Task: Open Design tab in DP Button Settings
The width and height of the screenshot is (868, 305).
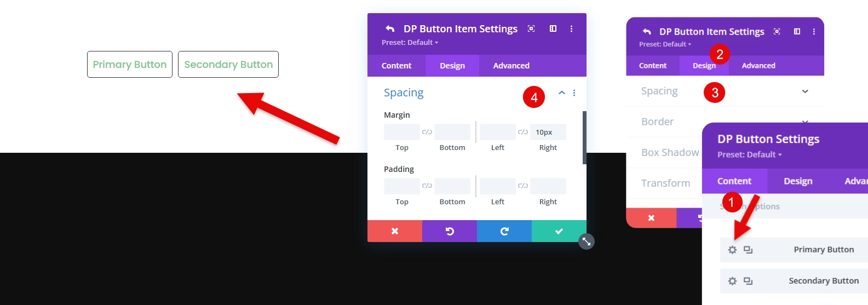Action: tap(798, 181)
